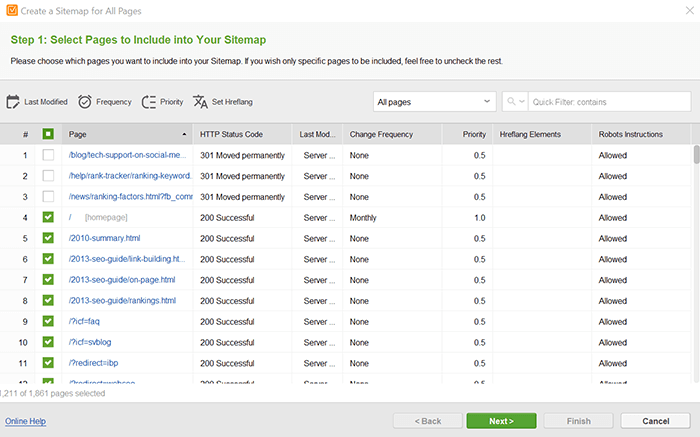Click the Priority toolbar label

tap(172, 102)
